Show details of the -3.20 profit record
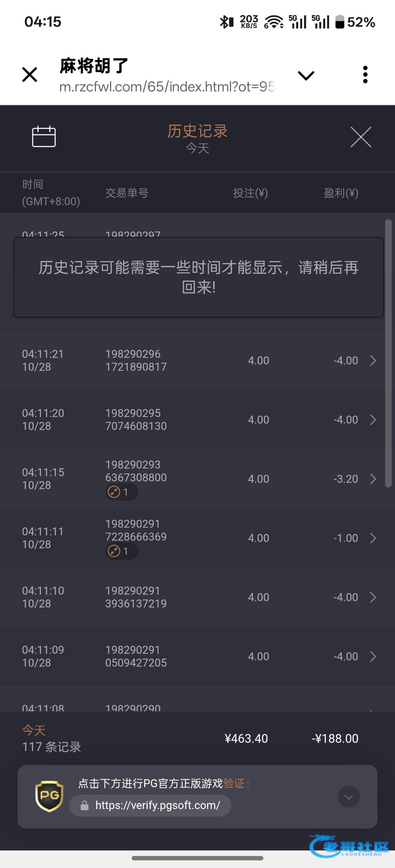Viewport: 395px width, 868px height. pyautogui.click(x=373, y=479)
